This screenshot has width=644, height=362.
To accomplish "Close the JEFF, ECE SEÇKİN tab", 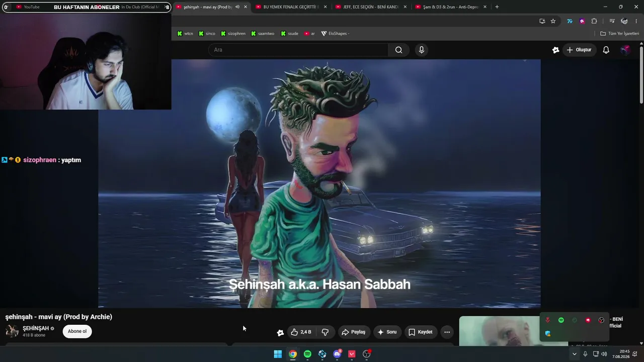I will [x=405, y=7].
